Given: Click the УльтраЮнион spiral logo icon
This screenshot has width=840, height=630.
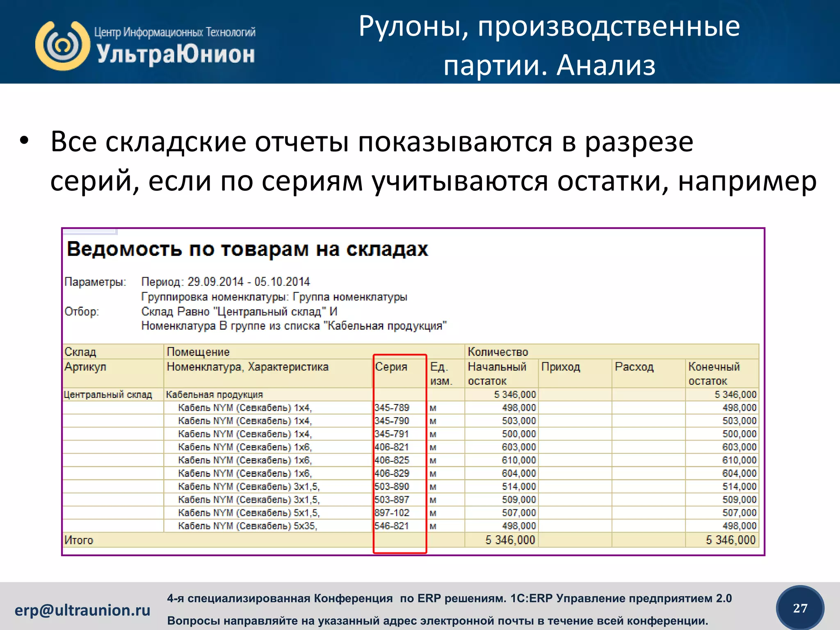Looking at the screenshot, I should (x=63, y=46).
